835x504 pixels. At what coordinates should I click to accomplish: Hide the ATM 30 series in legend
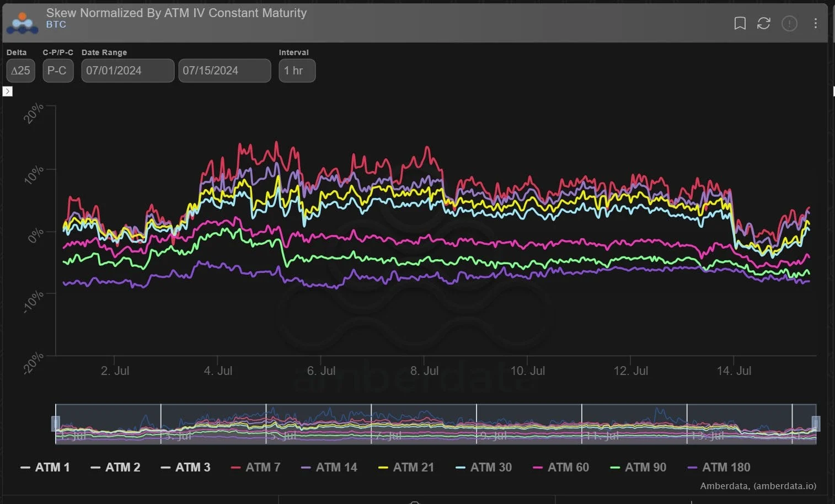click(x=484, y=467)
